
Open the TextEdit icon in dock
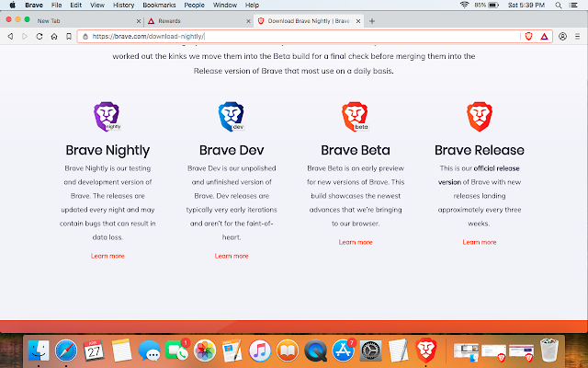[399, 351]
